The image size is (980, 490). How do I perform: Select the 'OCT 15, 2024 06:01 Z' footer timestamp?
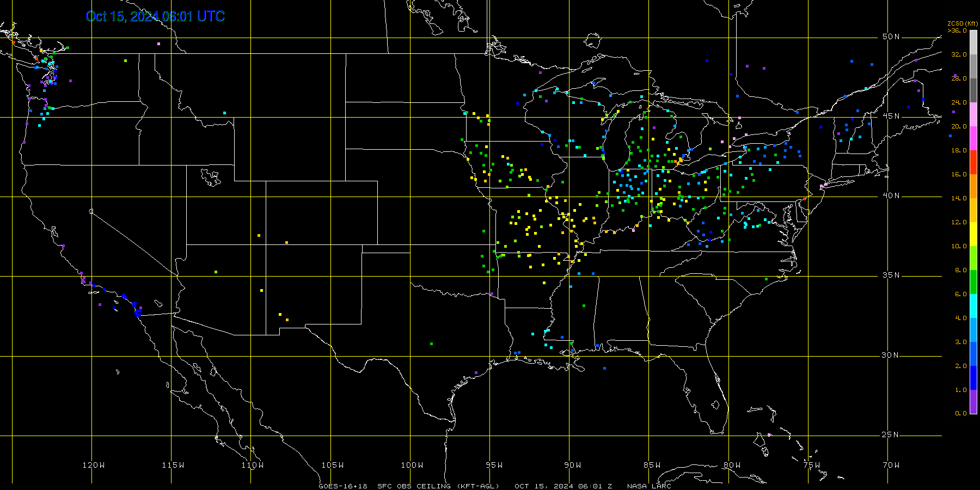[563, 486]
